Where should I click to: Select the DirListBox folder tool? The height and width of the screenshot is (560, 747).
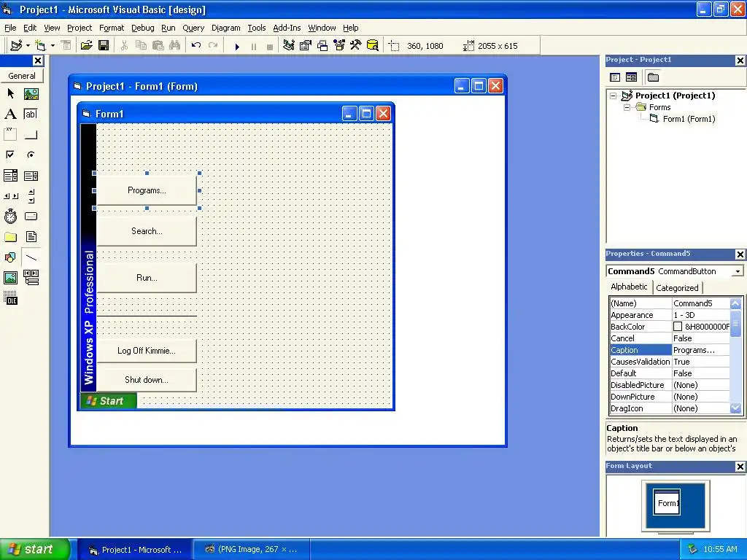pyautogui.click(x=10, y=237)
